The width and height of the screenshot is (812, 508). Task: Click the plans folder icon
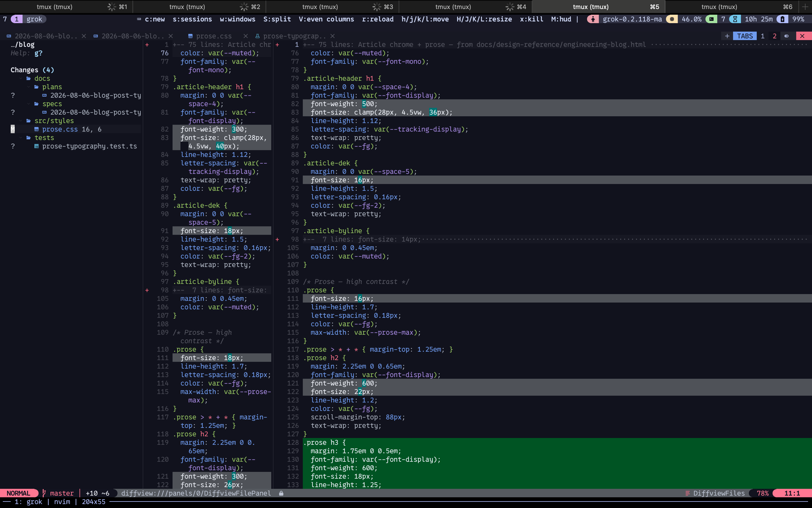coord(37,87)
